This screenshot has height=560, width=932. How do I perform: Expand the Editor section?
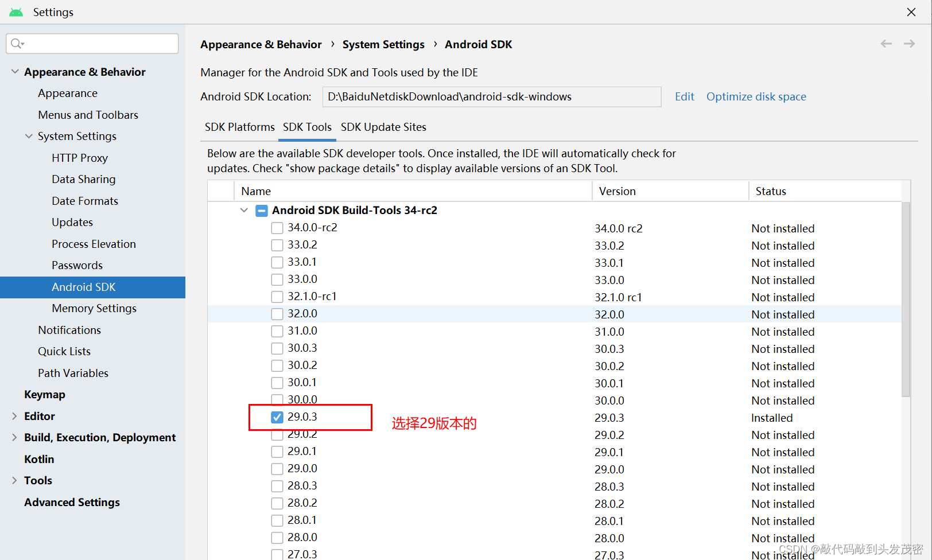[x=15, y=416]
